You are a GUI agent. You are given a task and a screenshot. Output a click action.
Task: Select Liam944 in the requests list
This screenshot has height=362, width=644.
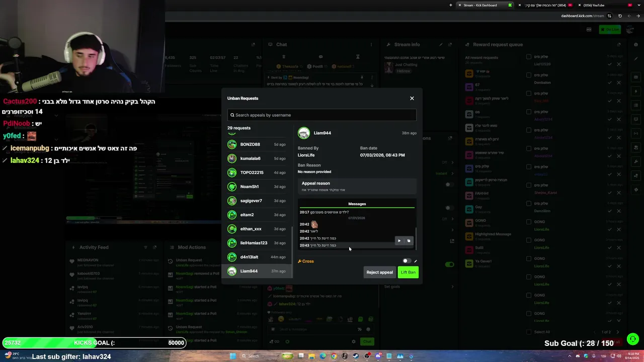(x=257, y=271)
